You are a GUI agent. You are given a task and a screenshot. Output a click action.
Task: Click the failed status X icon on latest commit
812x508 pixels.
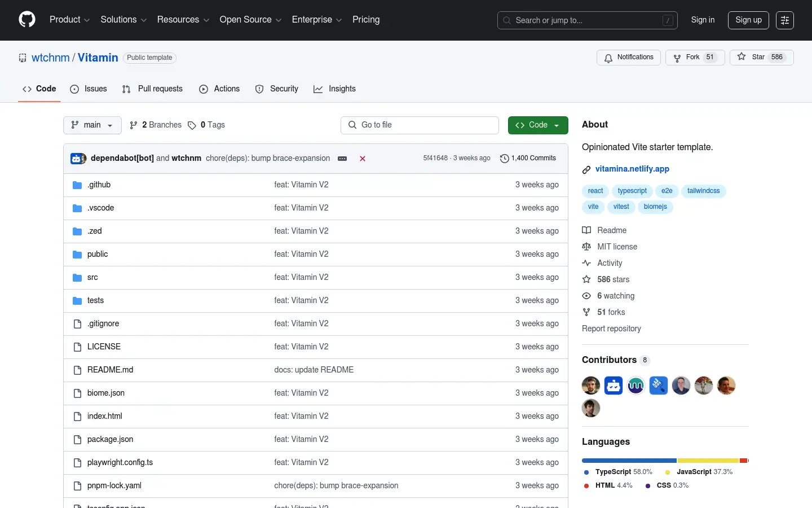pos(363,159)
